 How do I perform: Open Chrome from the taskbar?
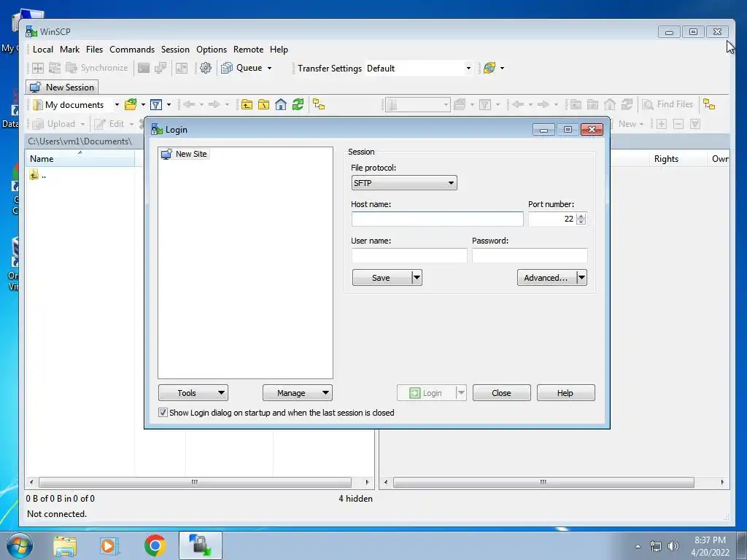(155, 545)
